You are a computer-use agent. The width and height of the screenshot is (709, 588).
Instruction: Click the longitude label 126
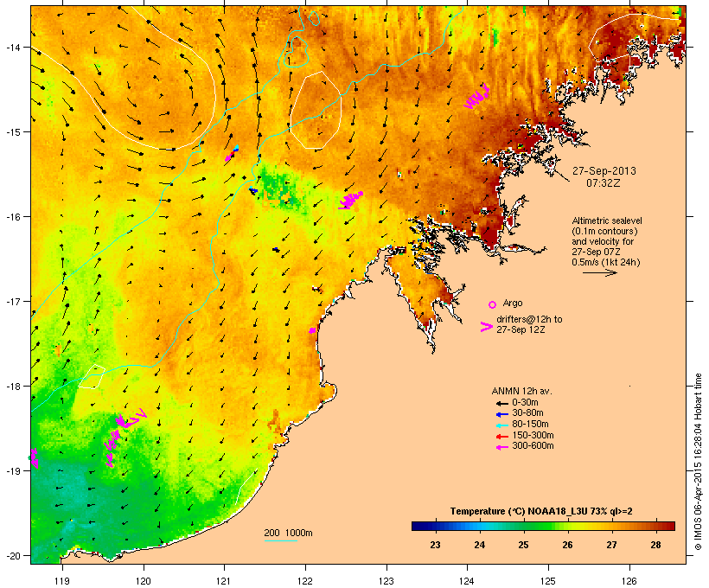(629, 581)
